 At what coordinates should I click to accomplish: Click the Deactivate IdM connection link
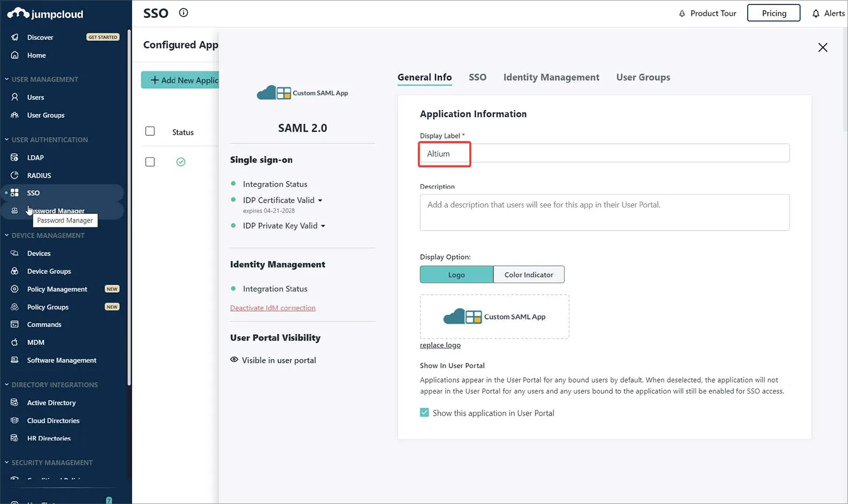(x=272, y=308)
